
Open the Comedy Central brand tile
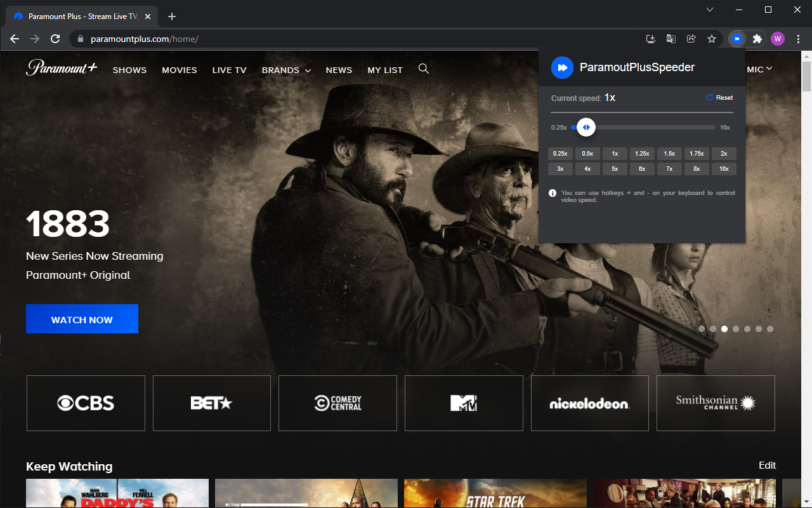click(337, 403)
